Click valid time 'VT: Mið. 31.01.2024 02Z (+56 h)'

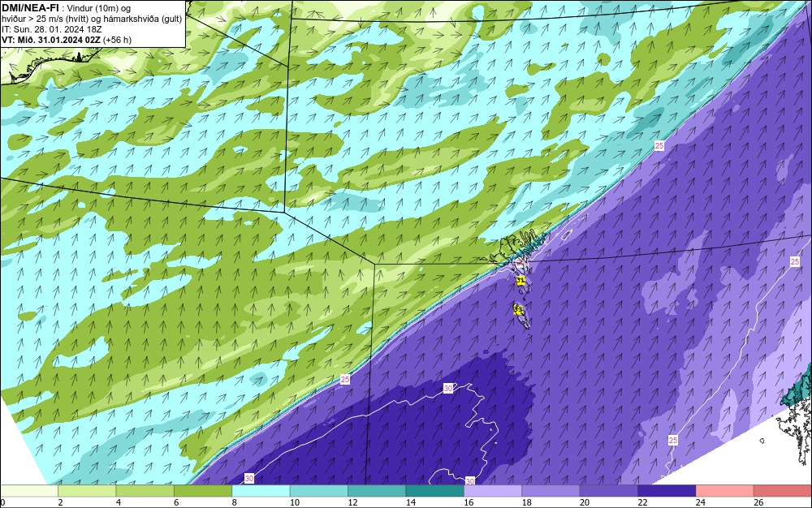[67, 40]
